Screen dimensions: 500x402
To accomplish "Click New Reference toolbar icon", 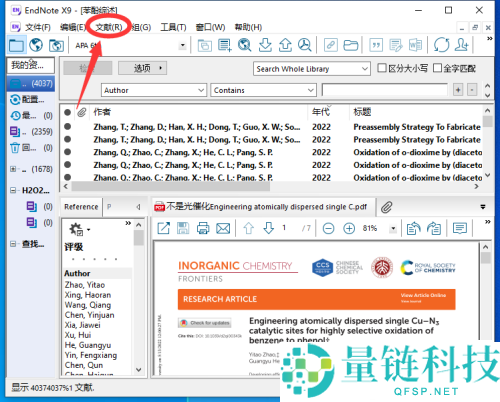I will (x=225, y=45).
